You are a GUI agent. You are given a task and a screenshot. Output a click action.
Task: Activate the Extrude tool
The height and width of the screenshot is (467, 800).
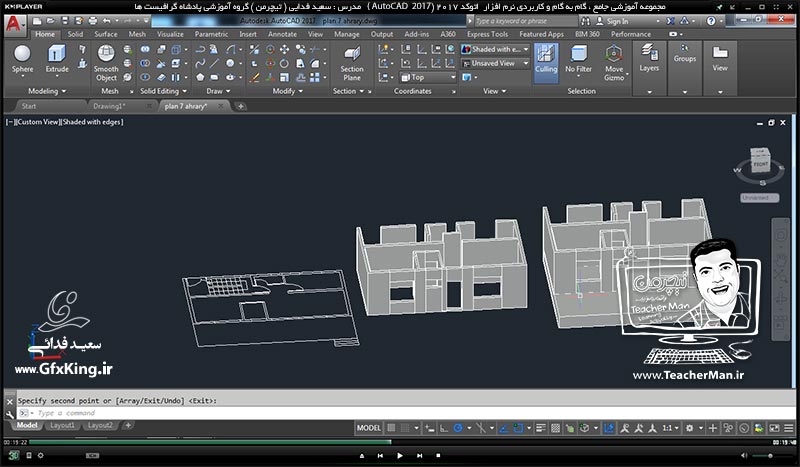pyautogui.click(x=57, y=59)
